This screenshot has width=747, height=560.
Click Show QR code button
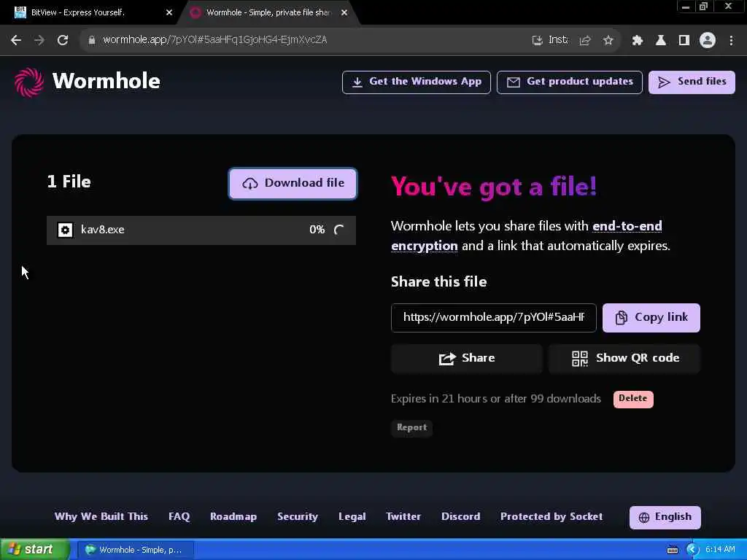[x=624, y=358]
